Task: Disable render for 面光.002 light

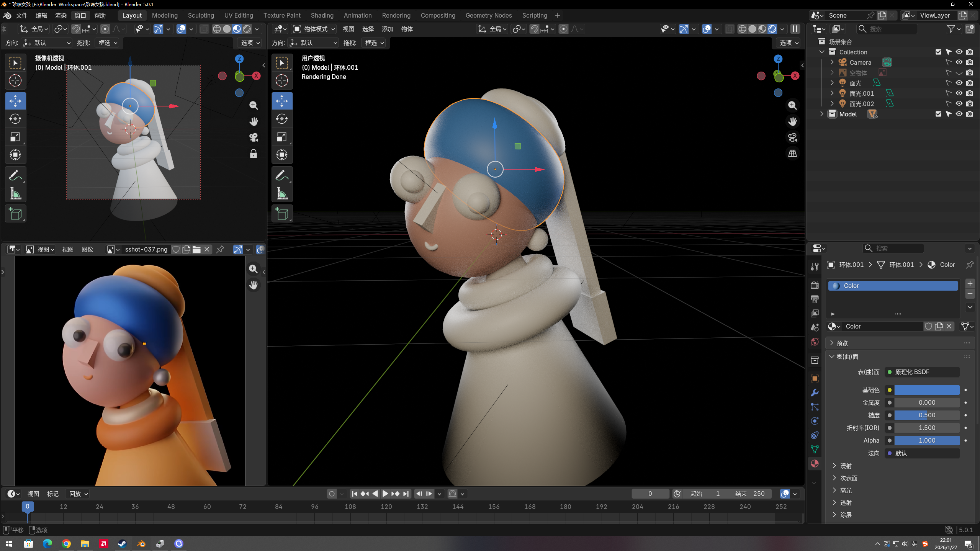Action: tap(969, 104)
